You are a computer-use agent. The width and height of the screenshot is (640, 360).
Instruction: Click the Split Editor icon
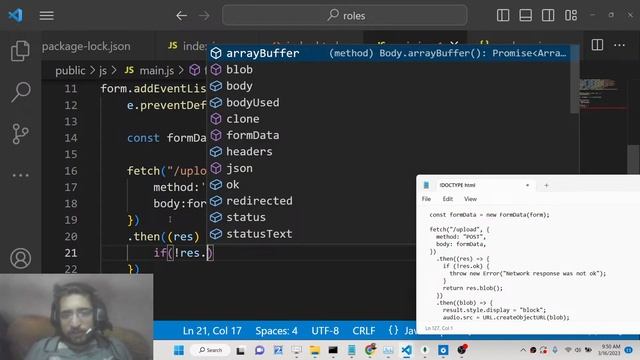point(597,45)
